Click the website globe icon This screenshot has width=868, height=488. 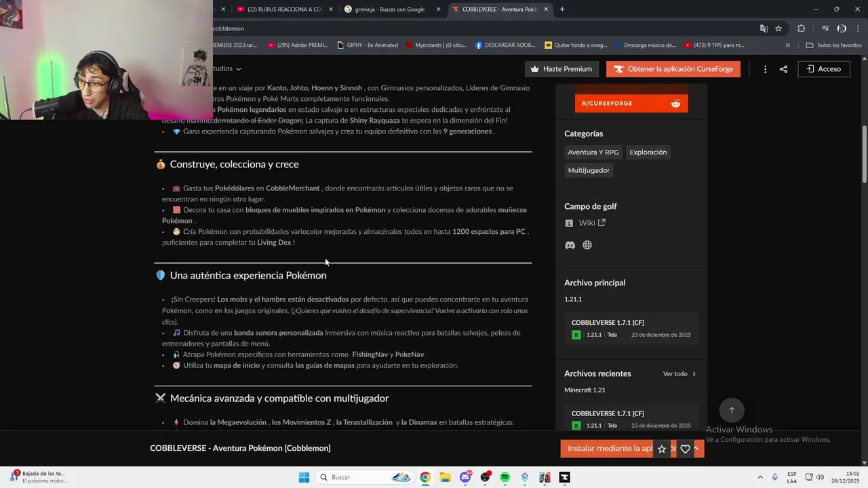[x=587, y=245]
